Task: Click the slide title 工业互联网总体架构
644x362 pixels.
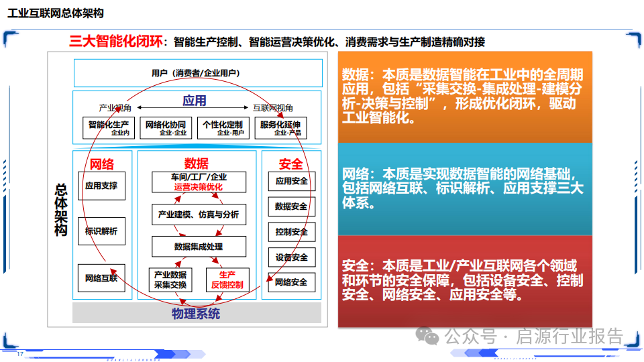Action: 56,13
